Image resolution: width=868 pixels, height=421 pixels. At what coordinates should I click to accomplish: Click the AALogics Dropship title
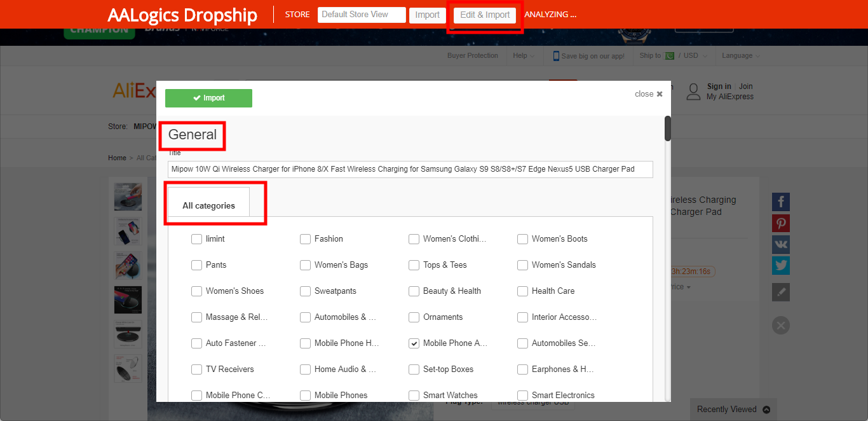coord(182,15)
